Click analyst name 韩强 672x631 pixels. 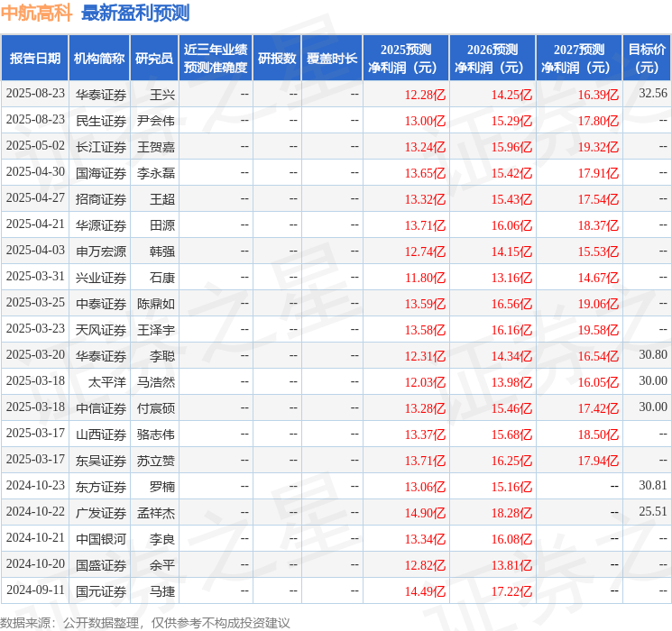pos(162,251)
